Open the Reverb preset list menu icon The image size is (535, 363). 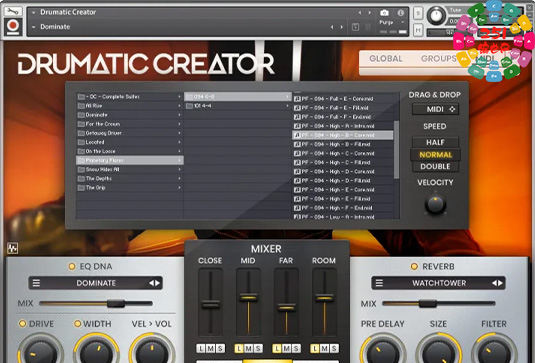point(379,283)
